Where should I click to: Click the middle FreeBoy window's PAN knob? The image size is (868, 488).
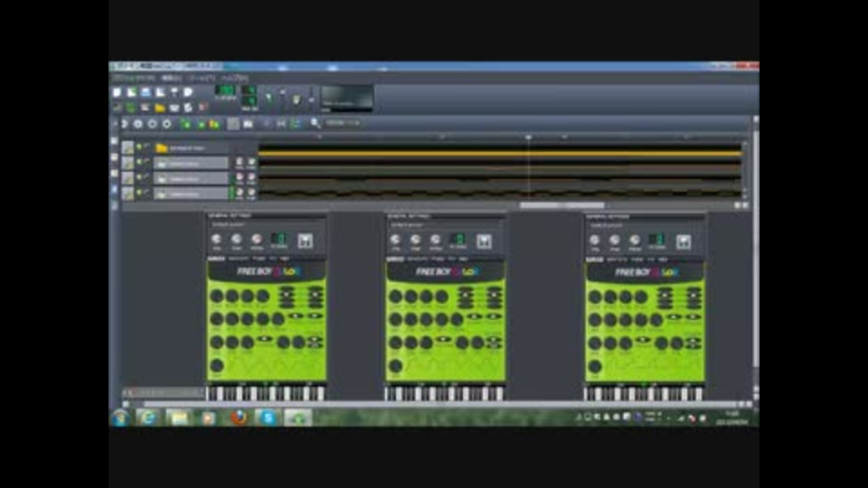tap(415, 240)
